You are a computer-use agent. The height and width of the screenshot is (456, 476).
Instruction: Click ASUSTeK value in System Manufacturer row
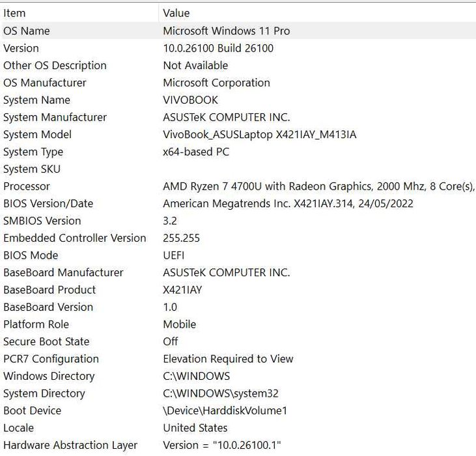point(226,117)
